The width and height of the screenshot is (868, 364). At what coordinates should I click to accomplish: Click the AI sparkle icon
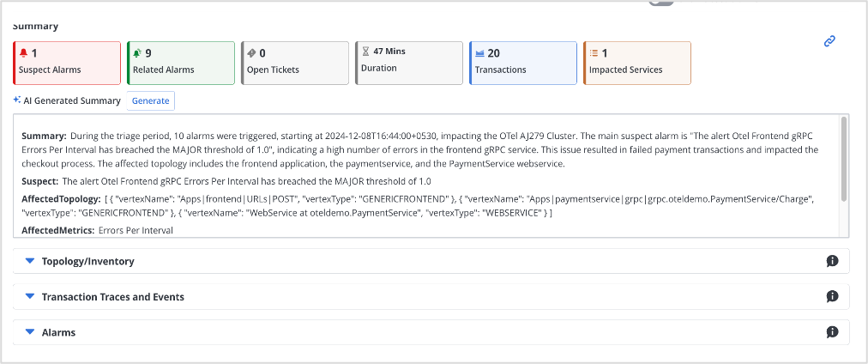click(16, 100)
